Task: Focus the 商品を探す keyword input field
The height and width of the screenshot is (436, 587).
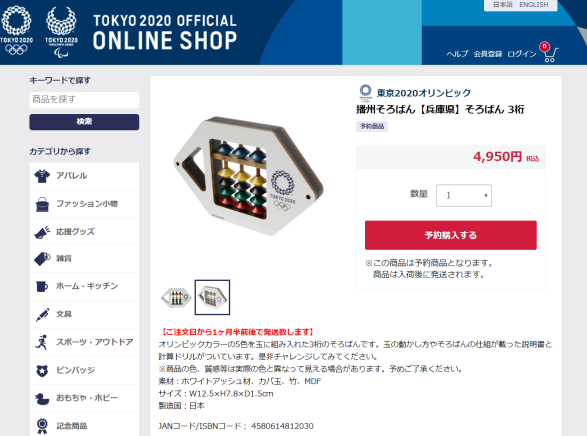Action: pos(84,100)
